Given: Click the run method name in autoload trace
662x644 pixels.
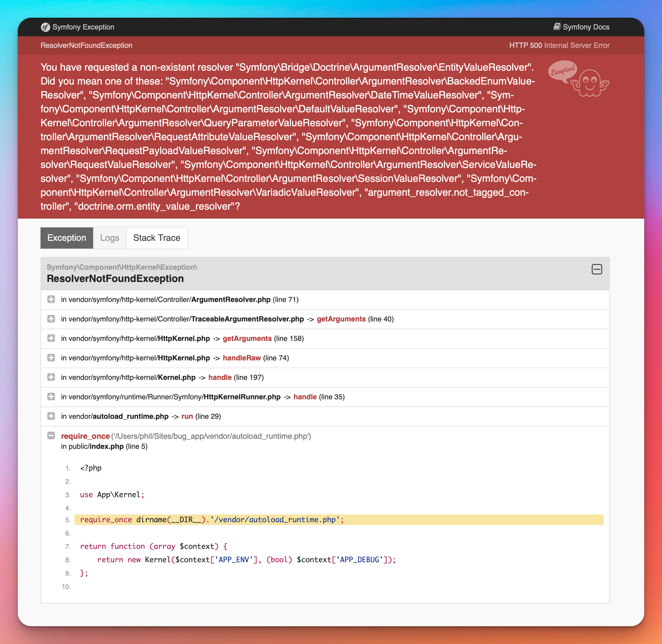Looking at the screenshot, I should click(187, 416).
